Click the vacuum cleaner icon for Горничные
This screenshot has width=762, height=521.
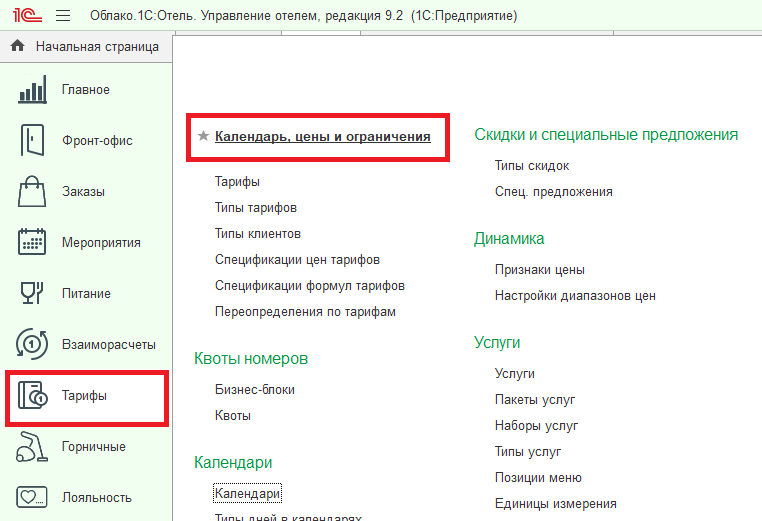pyautogui.click(x=32, y=446)
